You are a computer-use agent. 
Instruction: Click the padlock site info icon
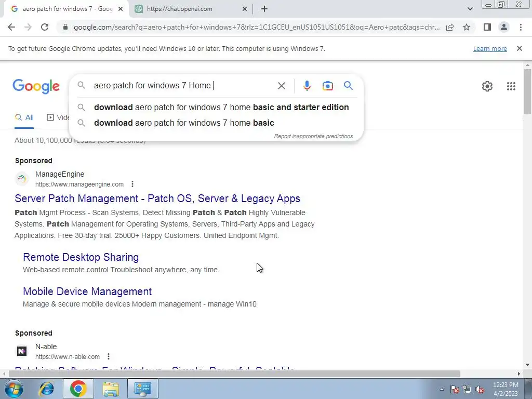tap(65, 27)
